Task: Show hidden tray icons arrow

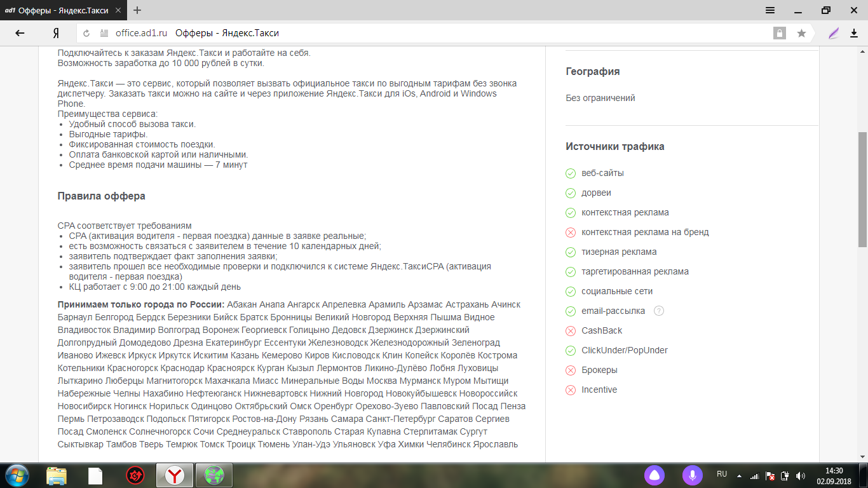Action: point(739,475)
